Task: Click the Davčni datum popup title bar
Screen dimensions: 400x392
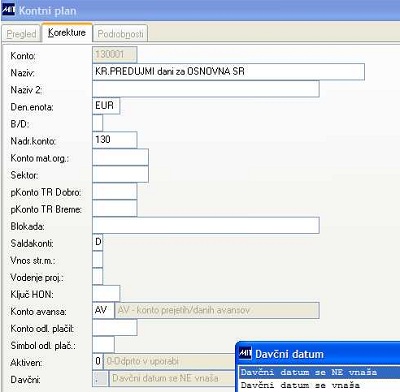Action: click(318, 353)
